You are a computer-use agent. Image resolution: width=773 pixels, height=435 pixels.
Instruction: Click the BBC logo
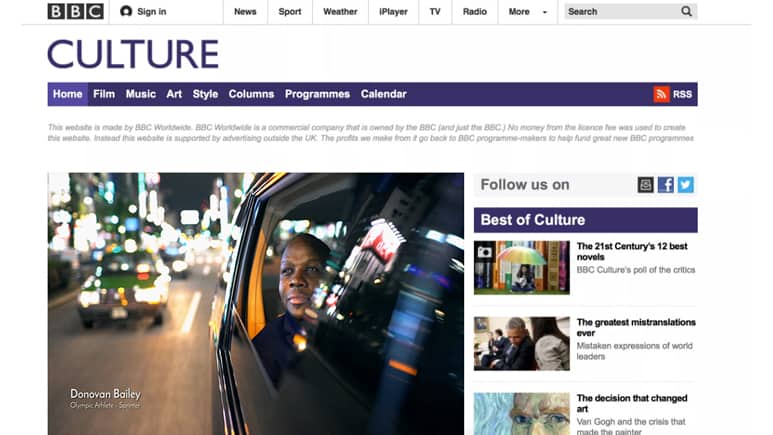click(75, 11)
